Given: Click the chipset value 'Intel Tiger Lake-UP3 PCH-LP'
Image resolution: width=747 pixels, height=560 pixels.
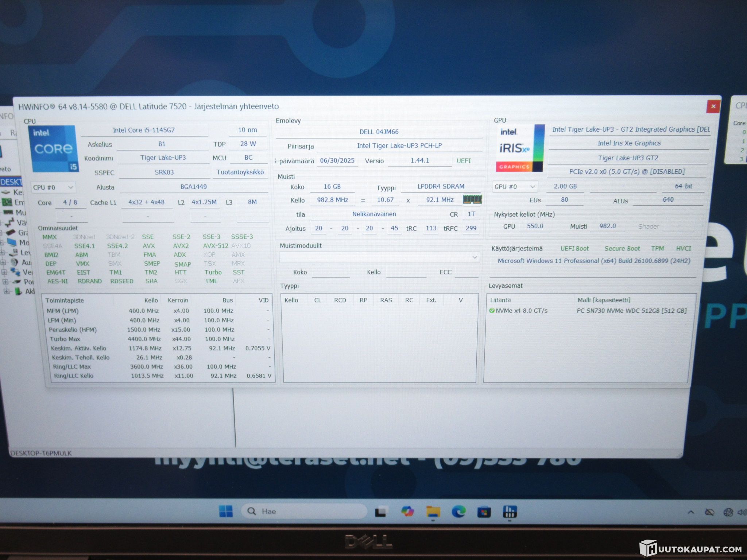Looking at the screenshot, I should (x=399, y=146).
